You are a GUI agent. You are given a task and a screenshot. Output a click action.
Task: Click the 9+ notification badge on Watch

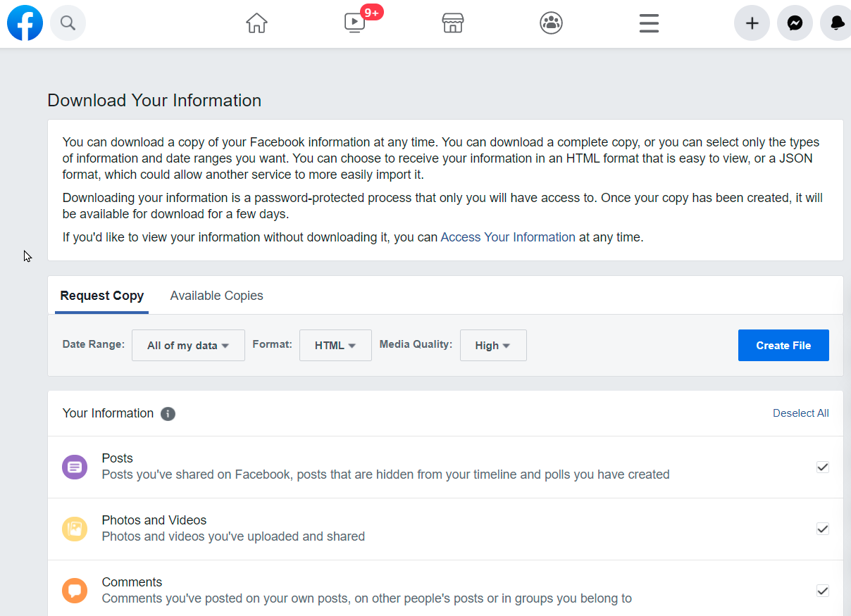click(x=371, y=12)
